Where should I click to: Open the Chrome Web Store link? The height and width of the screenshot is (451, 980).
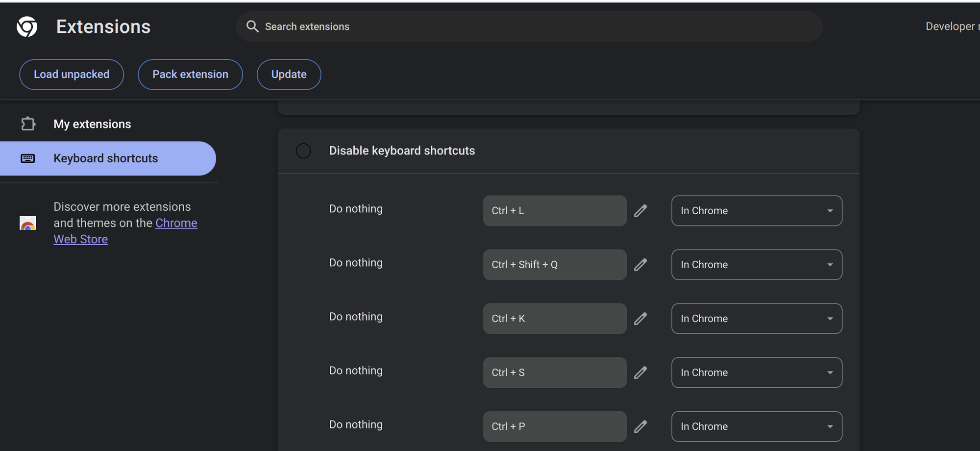(176, 223)
